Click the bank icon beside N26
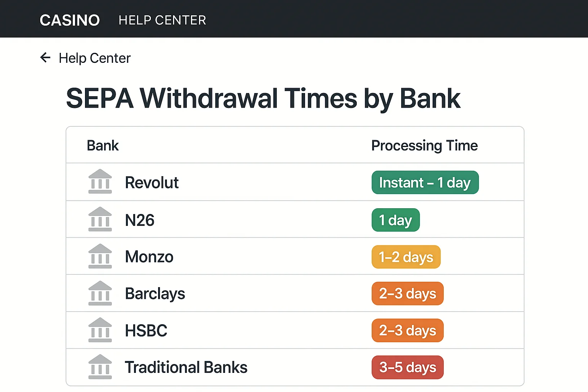 point(100,219)
